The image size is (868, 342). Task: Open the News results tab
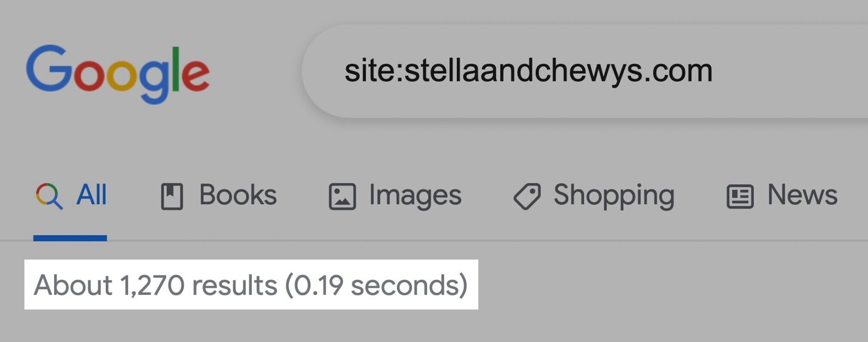click(802, 195)
